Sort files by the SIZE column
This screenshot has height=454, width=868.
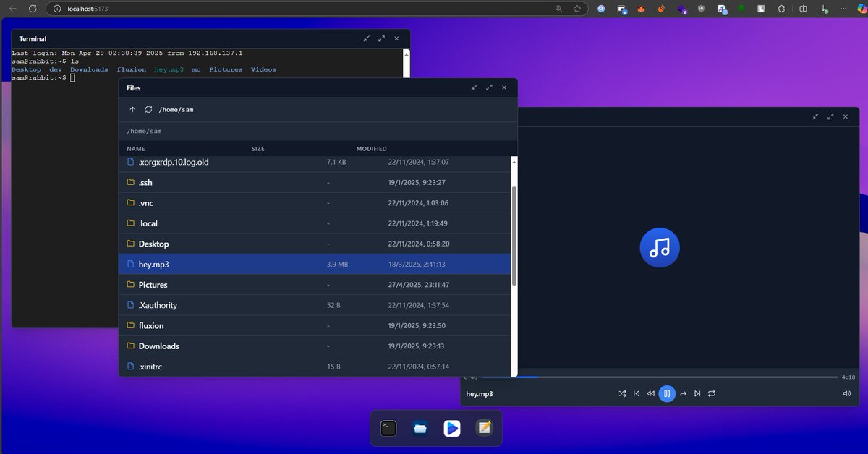[x=258, y=149]
